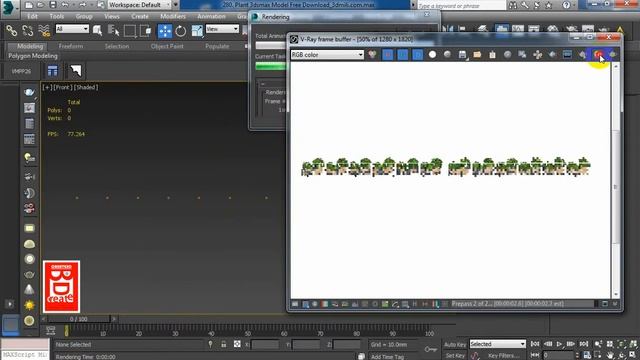Image resolution: width=640 pixels, height=360 pixels.
Task: Switch to the Freeform ribbon tab
Action: [x=71, y=46]
